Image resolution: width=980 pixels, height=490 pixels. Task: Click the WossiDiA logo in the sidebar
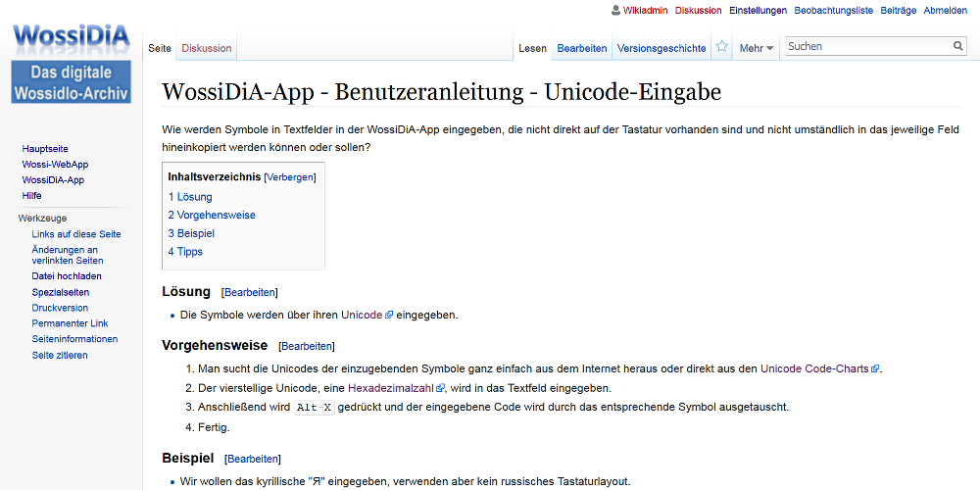pyautogui.click(x=72, y=63)
